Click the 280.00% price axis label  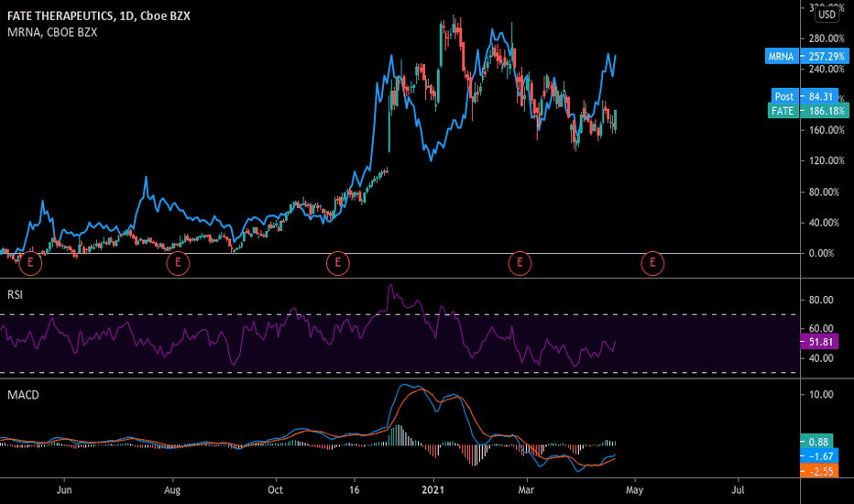tap(827, 38)
